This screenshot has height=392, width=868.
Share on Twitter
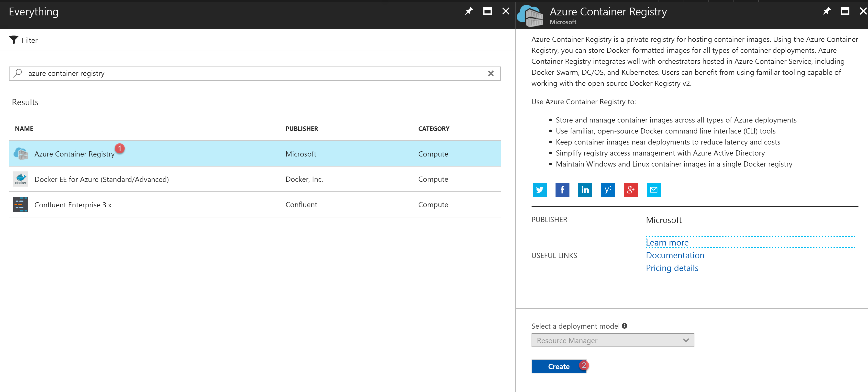[539, 190]
